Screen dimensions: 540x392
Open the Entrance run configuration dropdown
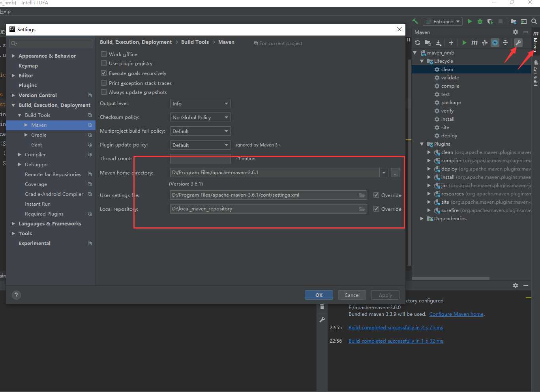click(442, 21)
